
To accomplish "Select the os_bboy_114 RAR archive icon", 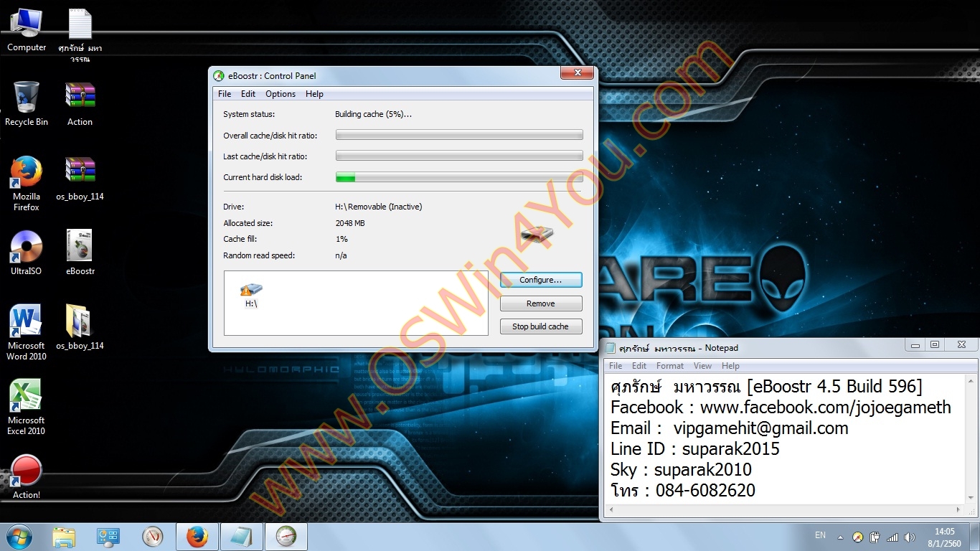I will click(80, 179).
